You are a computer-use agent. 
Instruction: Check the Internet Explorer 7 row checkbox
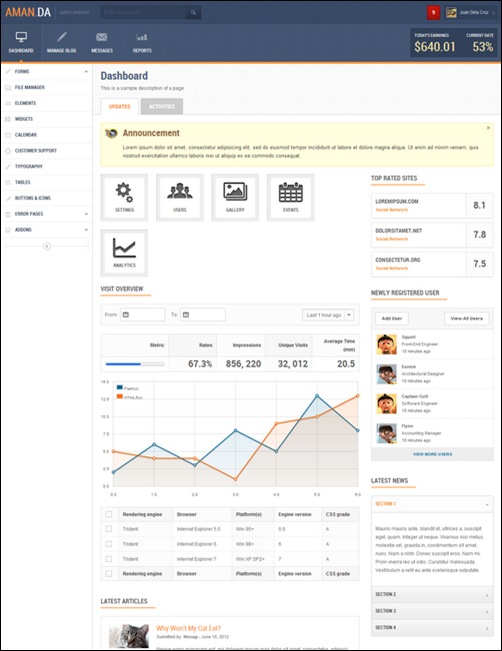[x=109, y=559]
